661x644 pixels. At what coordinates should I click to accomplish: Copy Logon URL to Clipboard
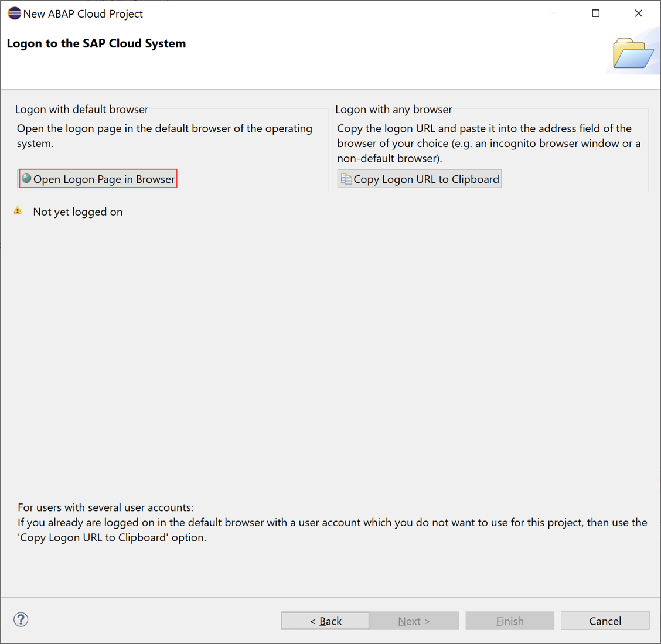[420, 179]
